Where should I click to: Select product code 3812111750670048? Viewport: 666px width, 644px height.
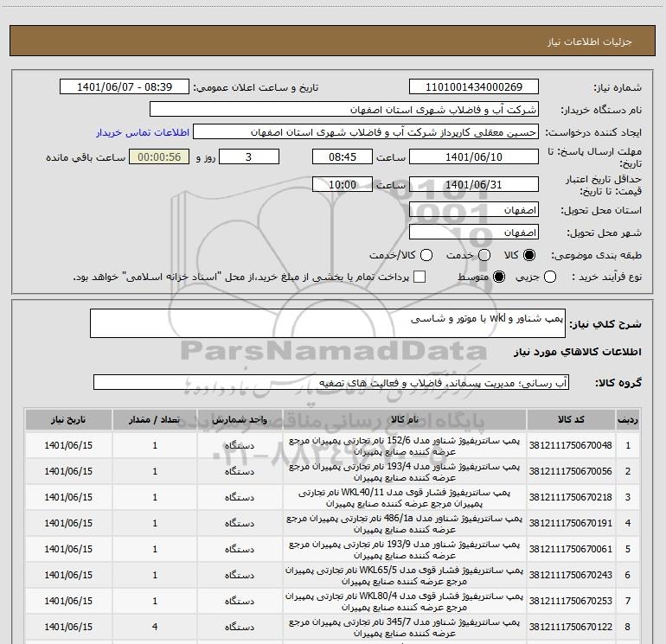pos(571,445)
